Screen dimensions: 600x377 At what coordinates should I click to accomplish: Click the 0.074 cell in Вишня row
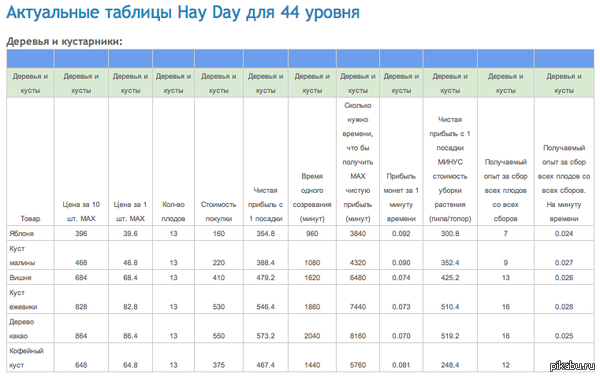pos(401,277)
